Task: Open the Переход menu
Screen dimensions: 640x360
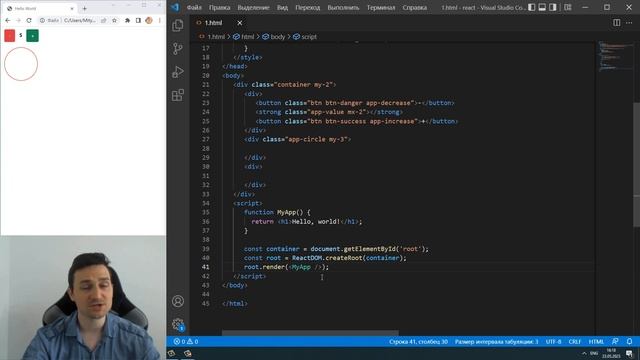Action: [x=307, y=7]
